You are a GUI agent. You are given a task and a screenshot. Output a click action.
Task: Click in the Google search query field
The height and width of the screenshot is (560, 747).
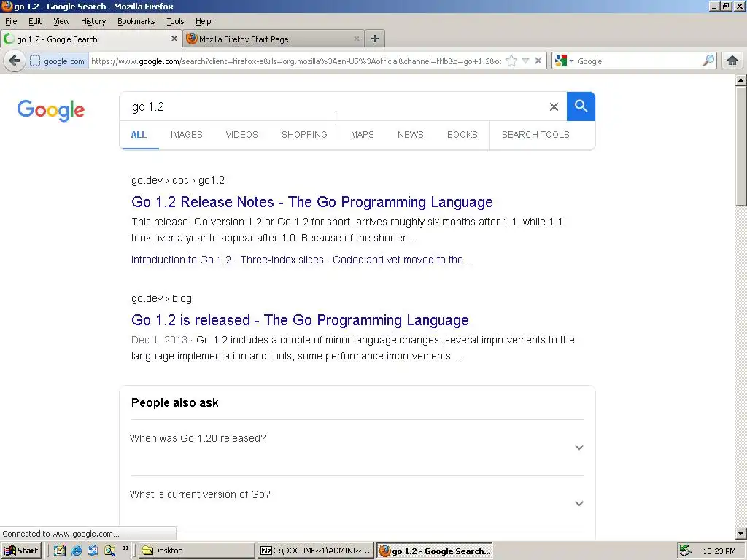click(336, 106)
